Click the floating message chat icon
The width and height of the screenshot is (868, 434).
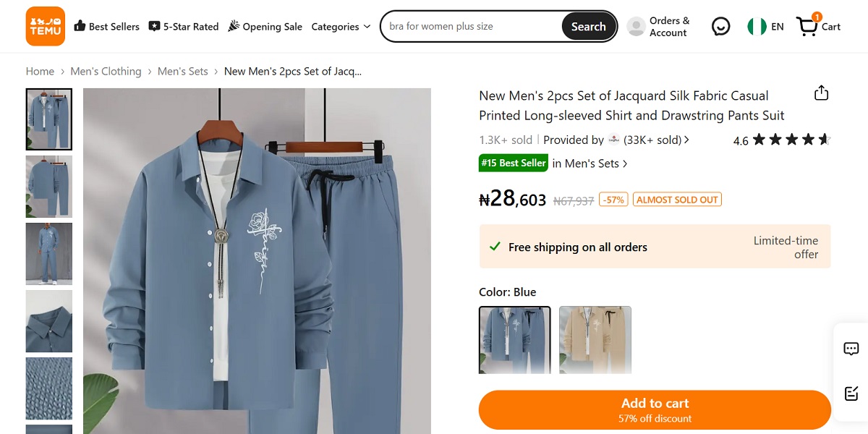[x=851, y=349]
